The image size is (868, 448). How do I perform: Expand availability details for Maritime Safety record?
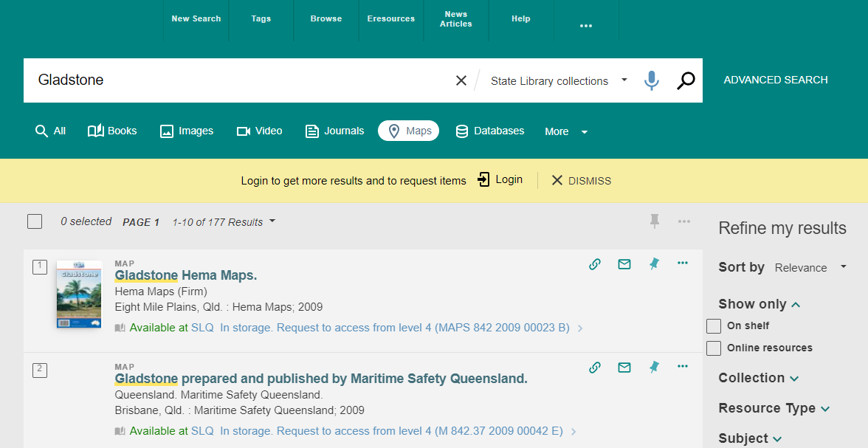(573, 431)
